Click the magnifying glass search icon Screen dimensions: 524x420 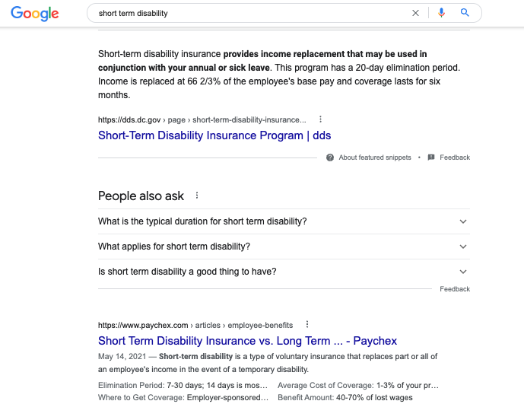465,13
